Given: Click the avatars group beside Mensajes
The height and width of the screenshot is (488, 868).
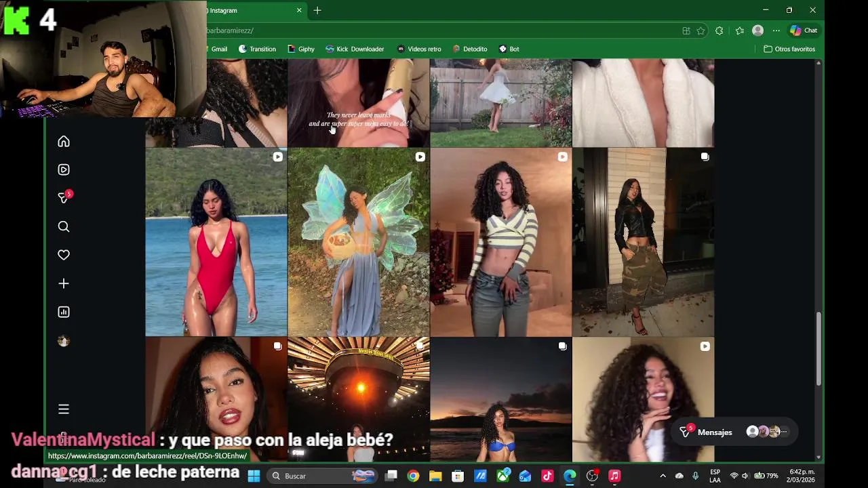Looking at the screenshot, I should 767,432.
